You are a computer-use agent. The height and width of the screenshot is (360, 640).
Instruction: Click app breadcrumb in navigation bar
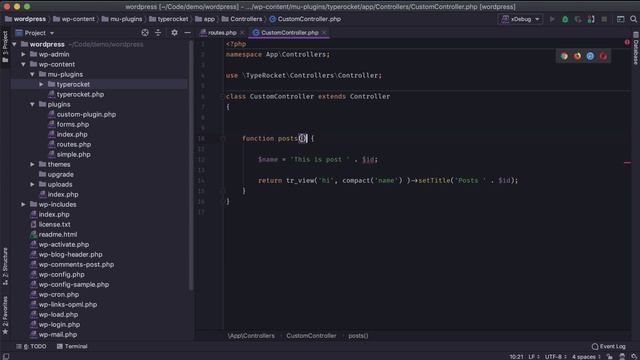[205, 19]
